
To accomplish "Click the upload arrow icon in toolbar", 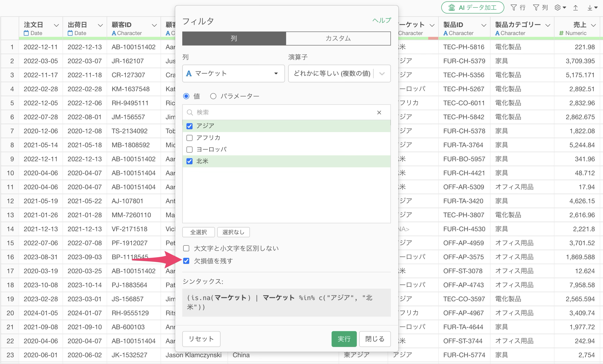I will [576, 8].
